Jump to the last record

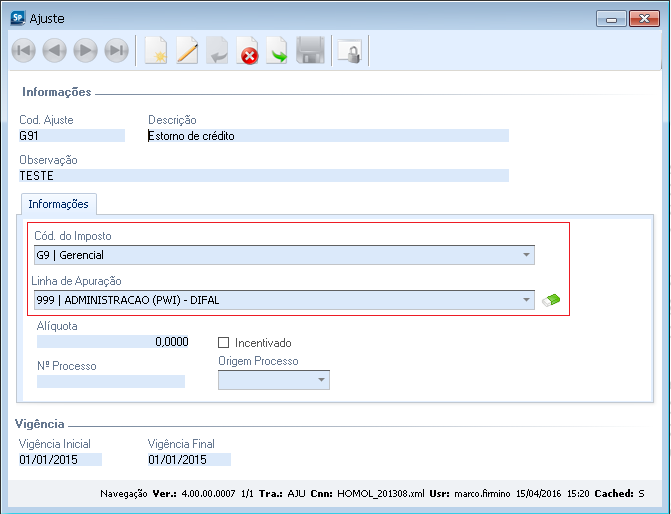116,51
